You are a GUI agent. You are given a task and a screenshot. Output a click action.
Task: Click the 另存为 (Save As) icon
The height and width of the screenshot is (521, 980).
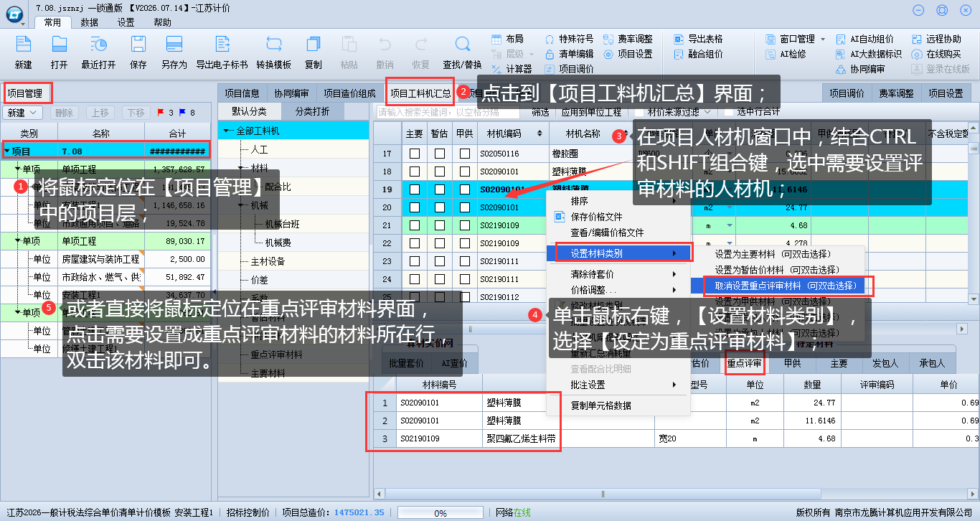[x=174, y=44]
